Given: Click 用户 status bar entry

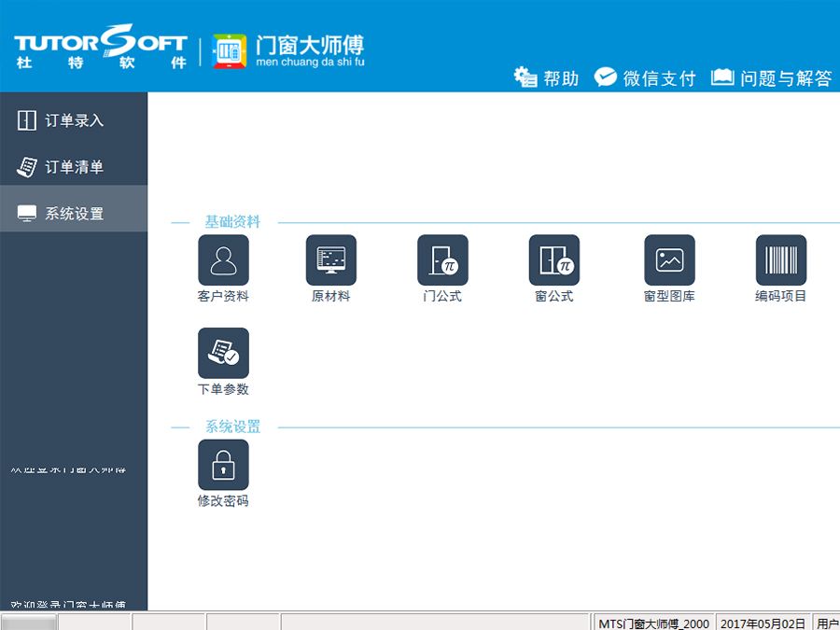Looking at the screenshot, I should point(827,623).
